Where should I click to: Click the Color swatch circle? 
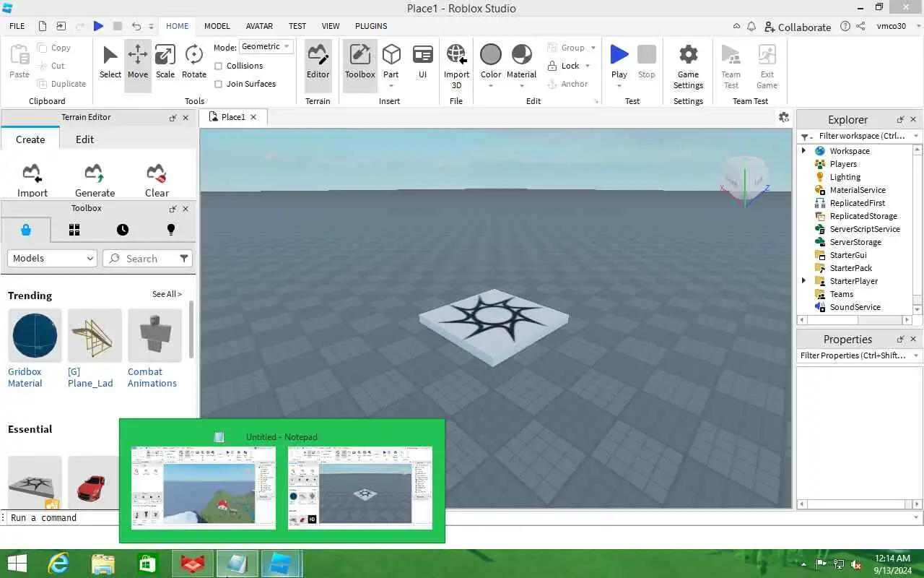pos(491,54)
